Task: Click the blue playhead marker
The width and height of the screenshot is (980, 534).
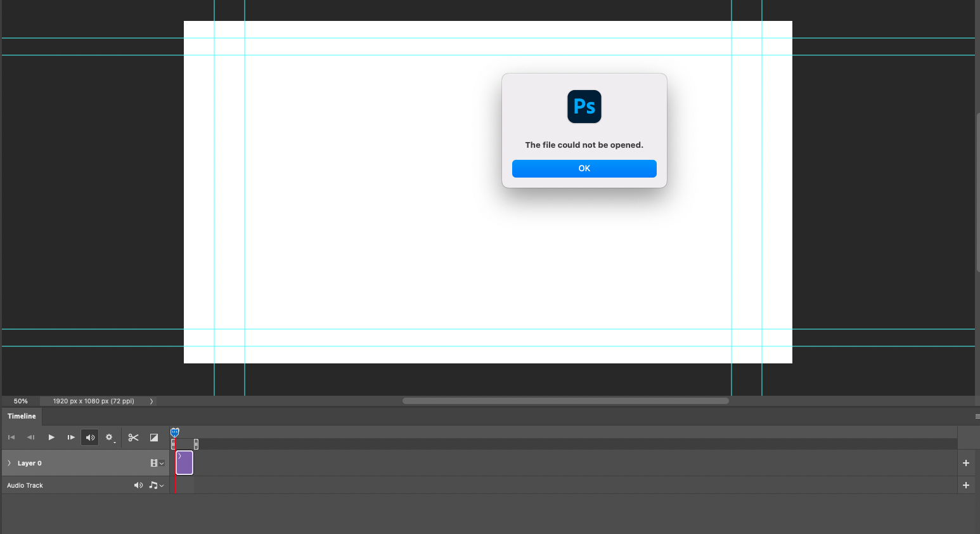Action: 175,432
